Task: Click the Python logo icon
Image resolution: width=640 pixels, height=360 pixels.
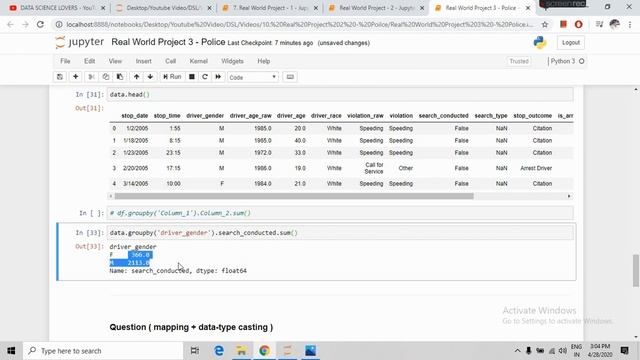Action: click(x=540, y=42)
